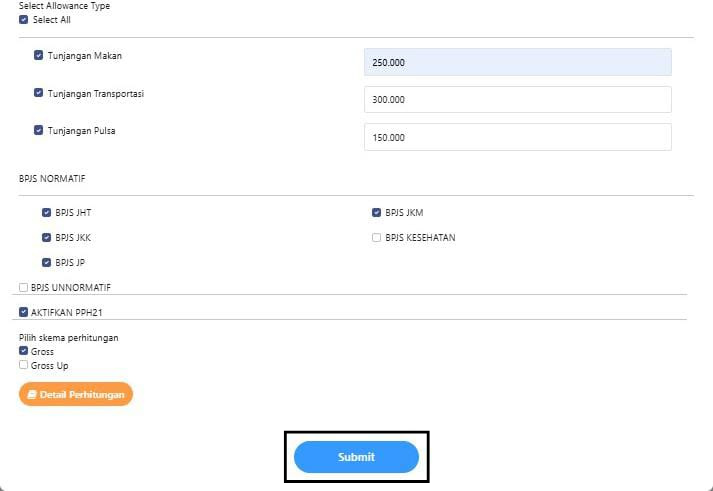Select the Gross Up calculation scheme
Screen dimensions: 713x491
point(24,365)
